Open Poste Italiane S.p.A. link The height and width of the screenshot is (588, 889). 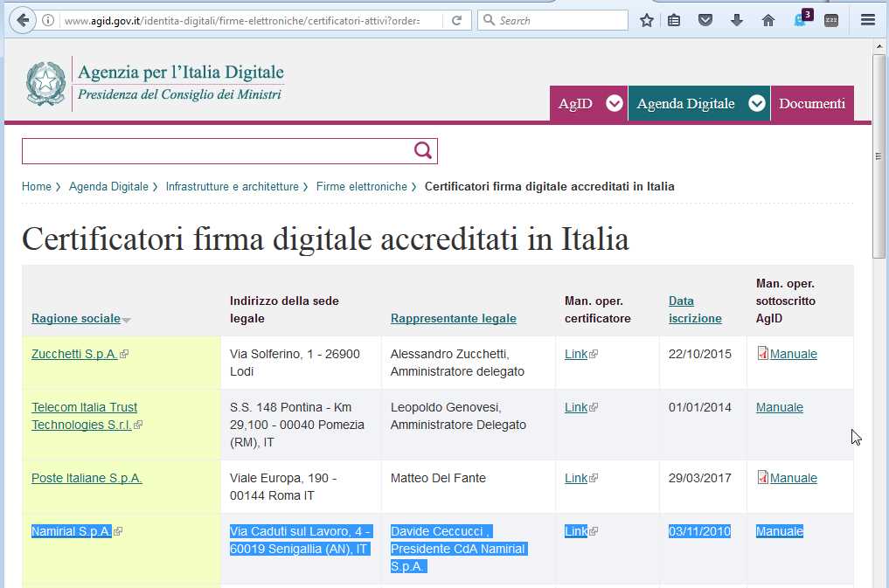click(x=87, y=478)
